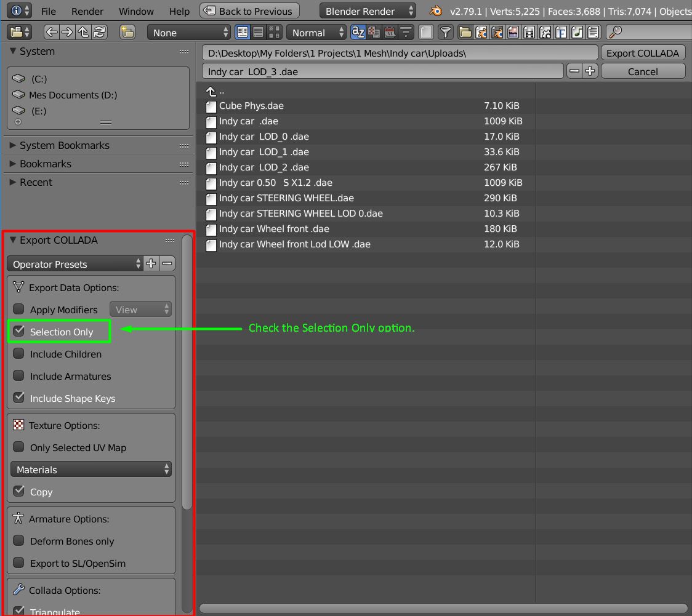Click the file name field
Screen dimensions: 692x616
[382, 71]
